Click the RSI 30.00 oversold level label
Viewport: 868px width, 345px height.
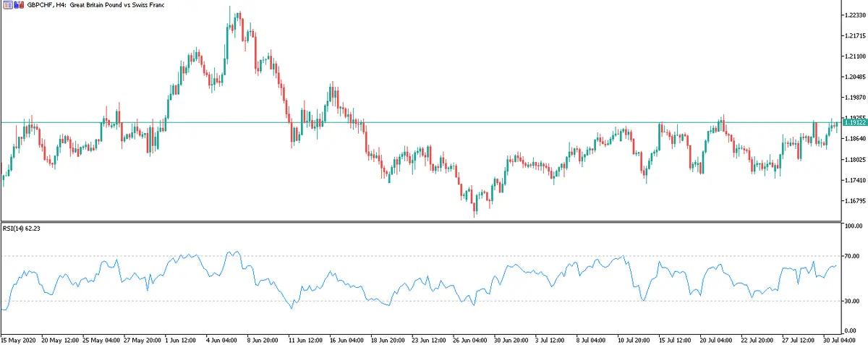pyautogui.click(x=851, y=301)
